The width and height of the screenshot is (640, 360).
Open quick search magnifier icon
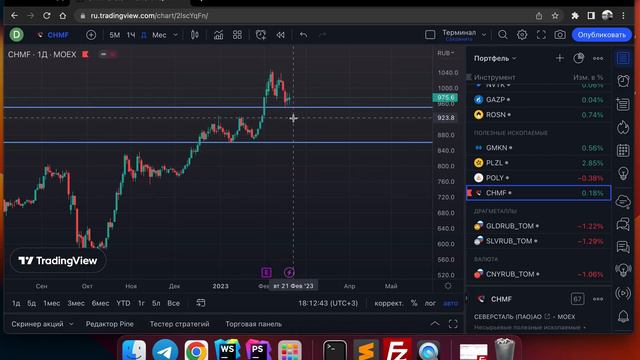(502, 35)
